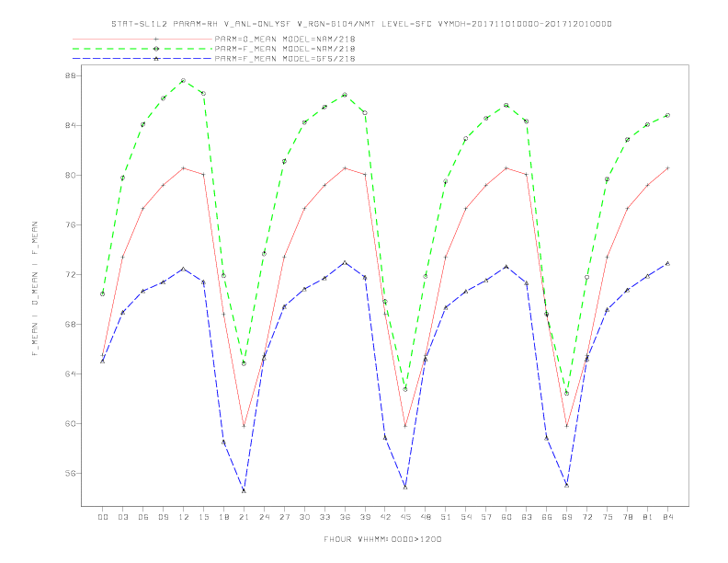728x563 pixels.
Task: Click the green circle data point at hour 12
Action: (184, 80)
